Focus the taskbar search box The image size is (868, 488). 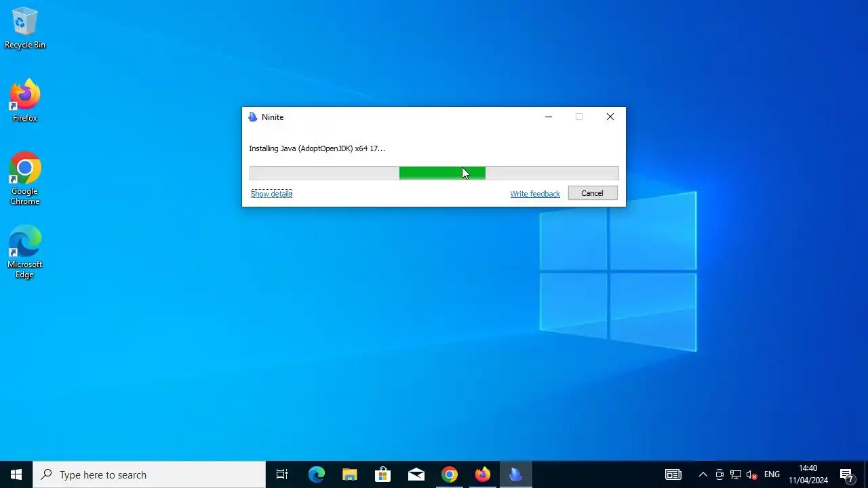coord(149,474)
